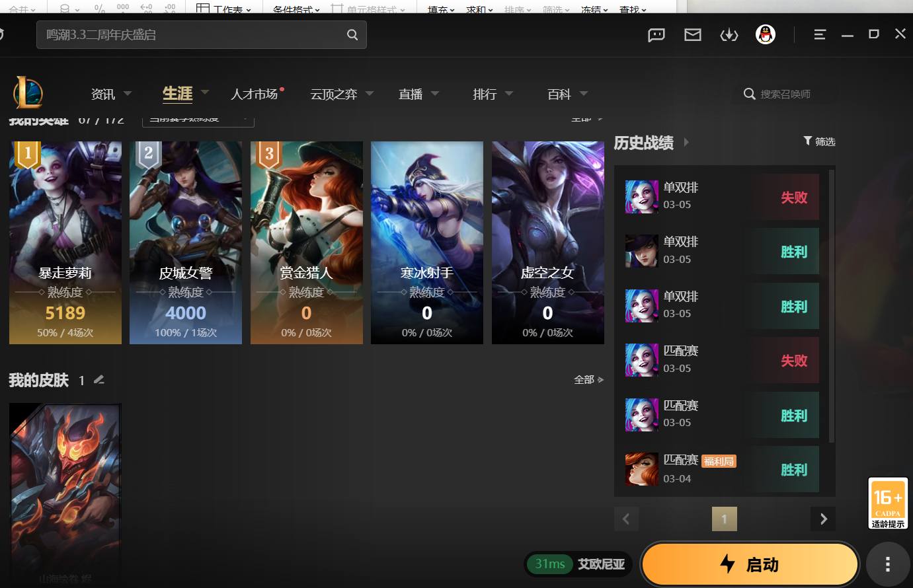Go to the 云顶之弈 tab

pos(334,94)
